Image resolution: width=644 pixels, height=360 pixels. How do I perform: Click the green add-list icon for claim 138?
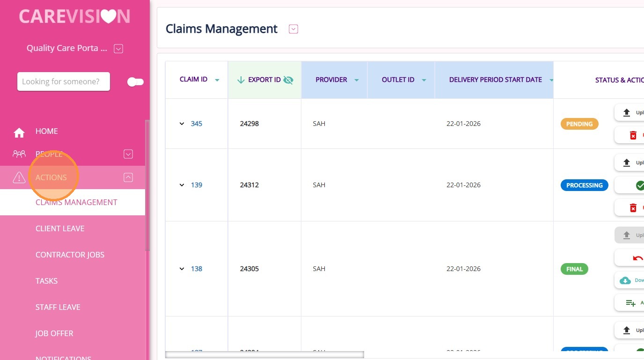[x=630, y=303]
